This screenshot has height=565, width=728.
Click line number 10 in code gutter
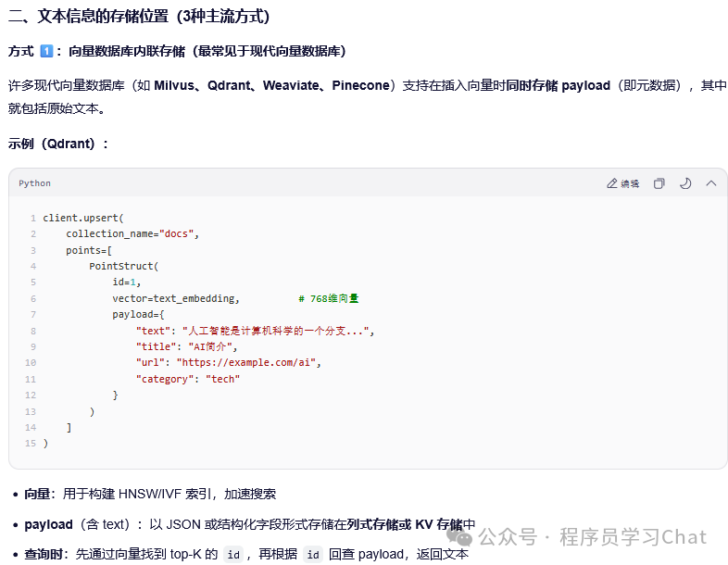(x=31, y=362)
